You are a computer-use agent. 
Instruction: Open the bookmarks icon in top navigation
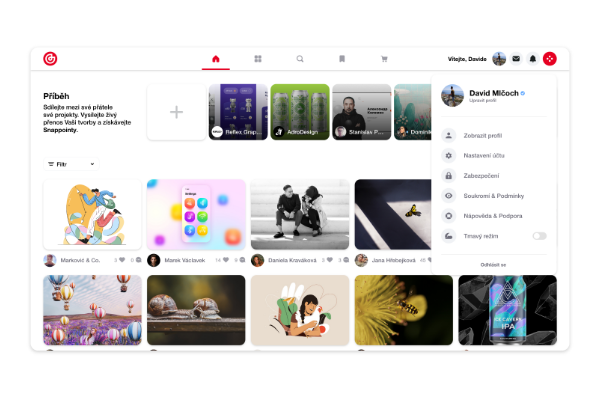(x=342, y=59)
